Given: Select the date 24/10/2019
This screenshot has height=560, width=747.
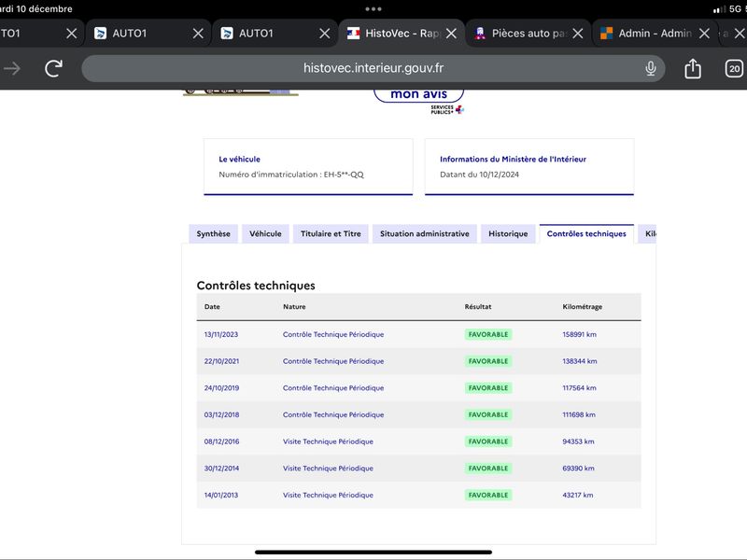Looking at the screenshot, I should [x=221, y=387].
